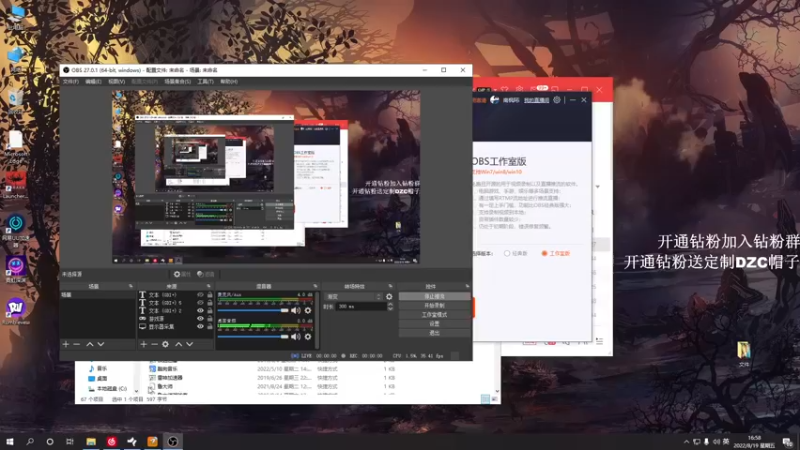Toggle visibility of 文本 (GDI+) 5 source
Image resolution: width=800 pixels, height=450 pixels.
(200, 303)
